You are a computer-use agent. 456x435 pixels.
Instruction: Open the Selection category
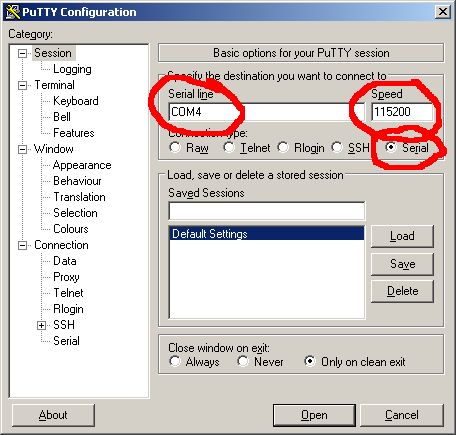[x=75, y=213]
